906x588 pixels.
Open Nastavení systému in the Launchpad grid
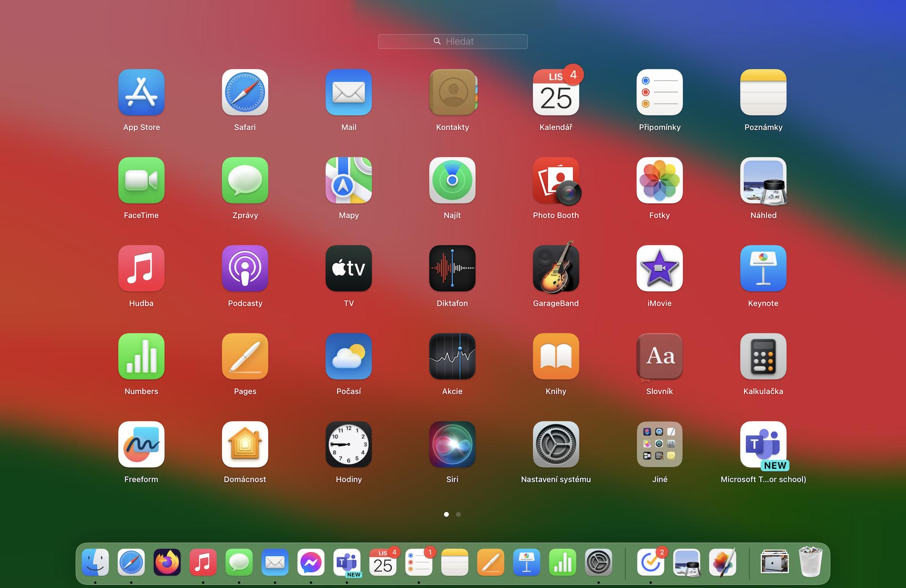(556, 444)
